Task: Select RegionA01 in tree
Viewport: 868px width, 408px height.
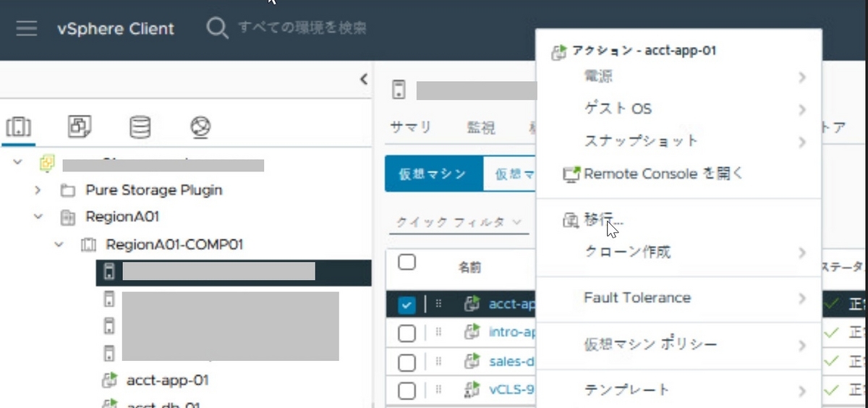Action: (122, 216)
